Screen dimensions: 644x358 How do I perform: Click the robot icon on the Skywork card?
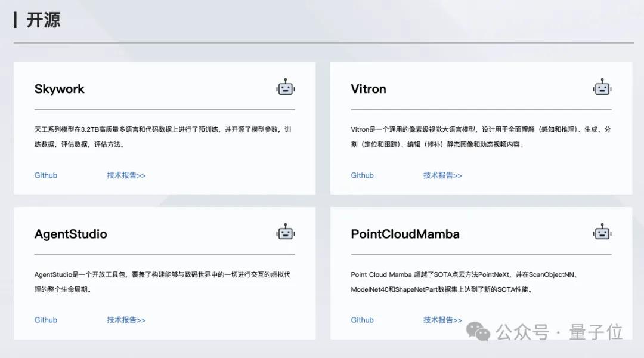coord(286,88)
